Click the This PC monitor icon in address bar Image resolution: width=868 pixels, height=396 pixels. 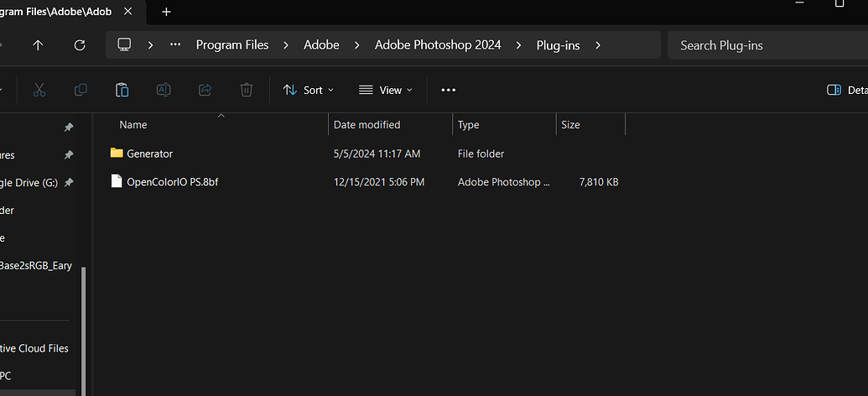124,44
